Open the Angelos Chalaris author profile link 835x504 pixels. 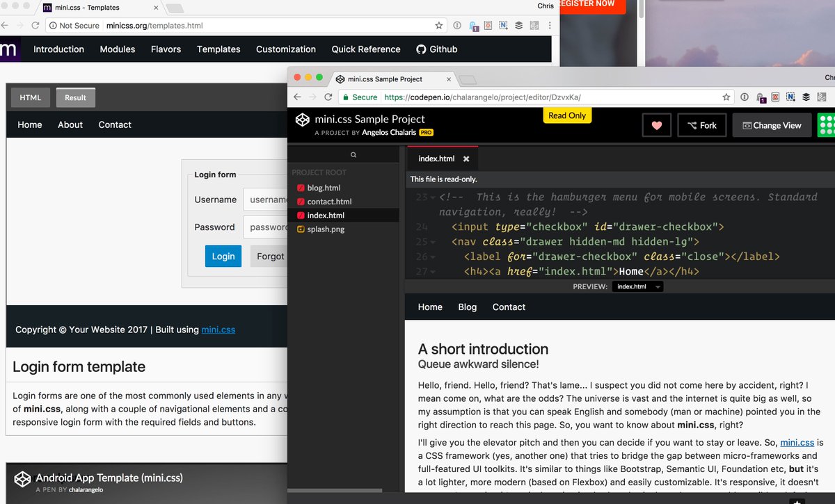390,132
